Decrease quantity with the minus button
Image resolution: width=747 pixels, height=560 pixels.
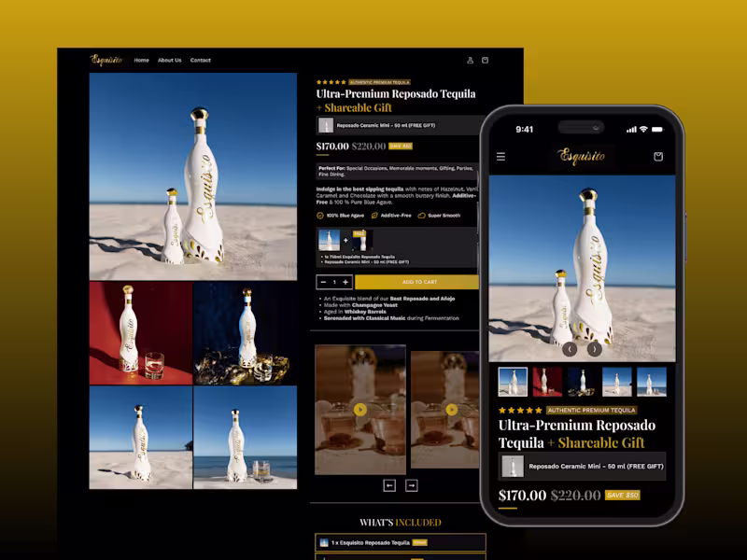323,283
